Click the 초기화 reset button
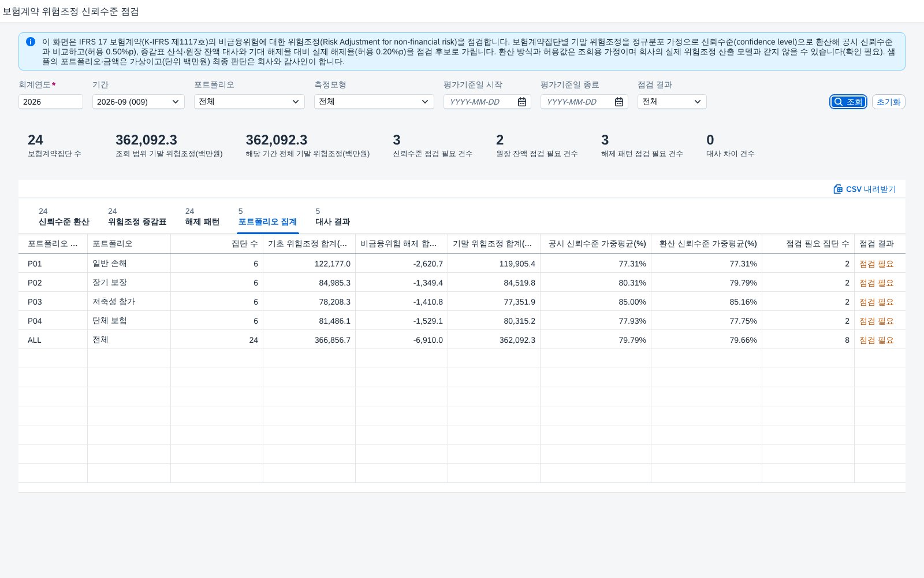924x578 pixels. [888, 102]
